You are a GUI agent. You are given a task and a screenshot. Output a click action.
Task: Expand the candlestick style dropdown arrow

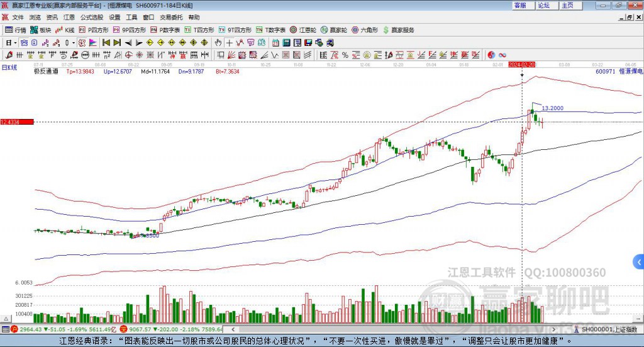point(74,43)
